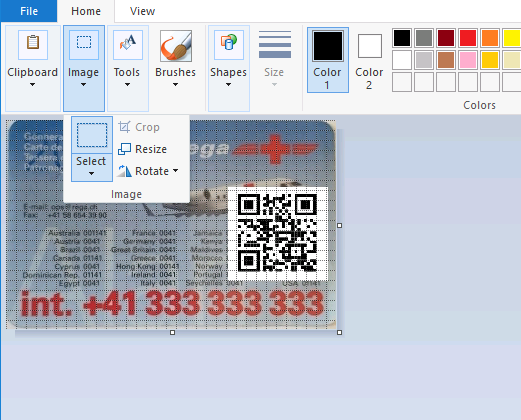The image size is (521, 420).
Task: Pick the white palette swatch
Action: click(402, 60)
